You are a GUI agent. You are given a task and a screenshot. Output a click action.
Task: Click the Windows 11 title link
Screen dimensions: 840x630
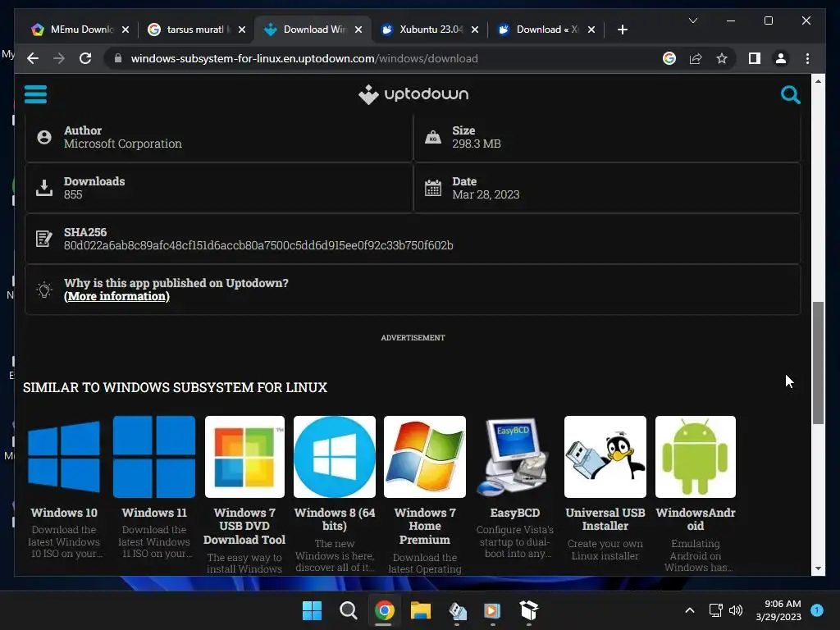pos(154,513)
